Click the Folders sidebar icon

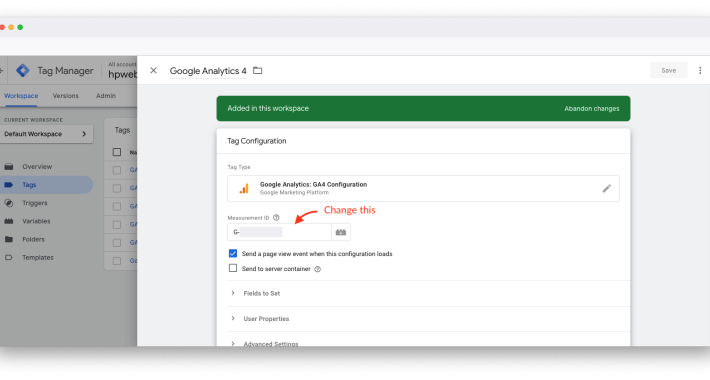[x=9, y=239]
